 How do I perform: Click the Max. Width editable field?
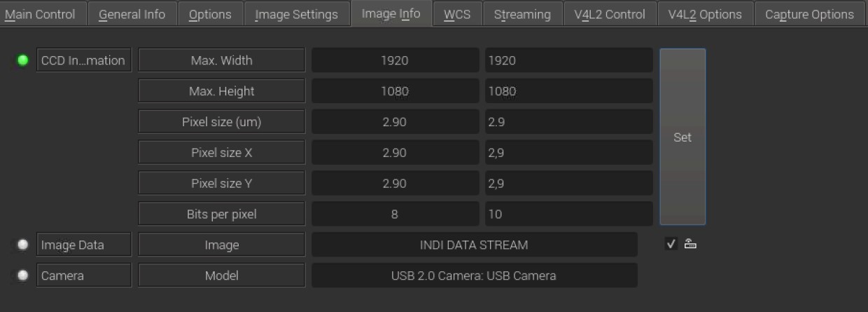coord(568,60)
